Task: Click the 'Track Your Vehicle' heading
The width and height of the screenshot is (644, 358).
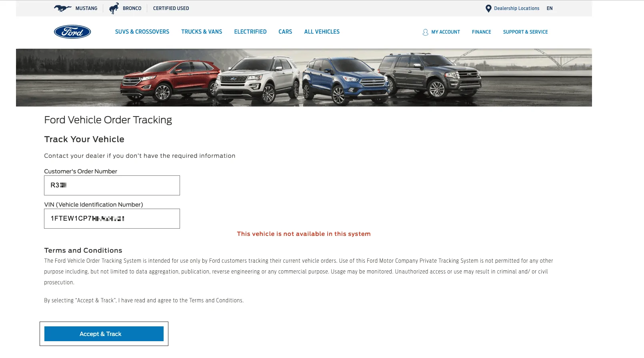Action: 84,139
